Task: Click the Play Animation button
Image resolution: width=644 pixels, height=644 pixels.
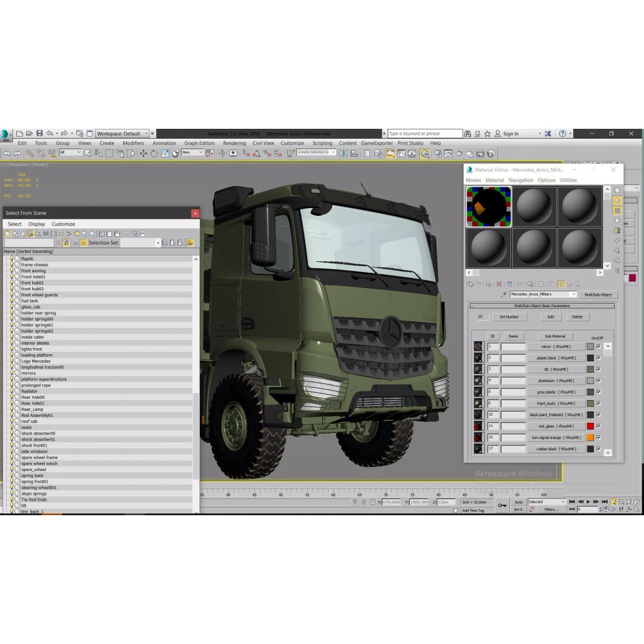Action: [x=589, y=501]
